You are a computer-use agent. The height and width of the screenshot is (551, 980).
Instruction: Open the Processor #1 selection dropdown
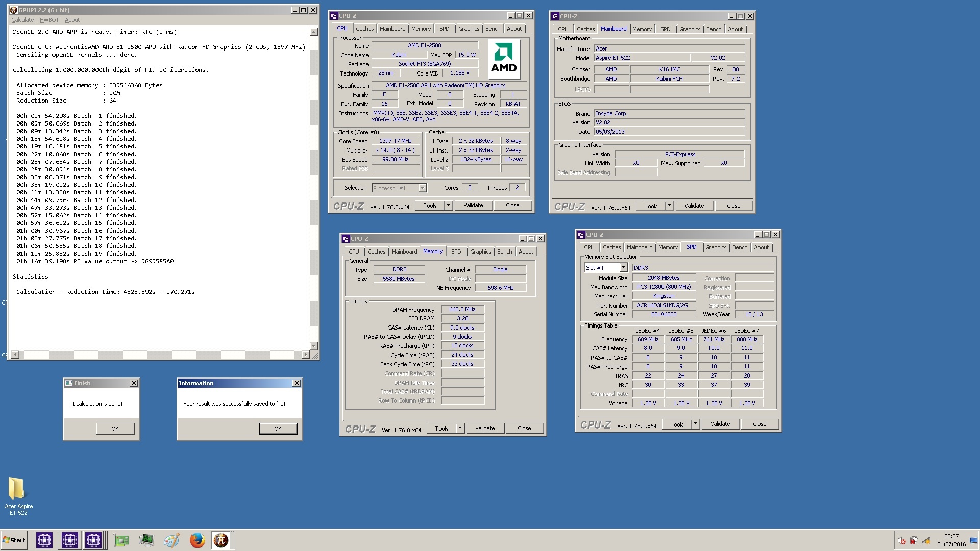(422, 188)
